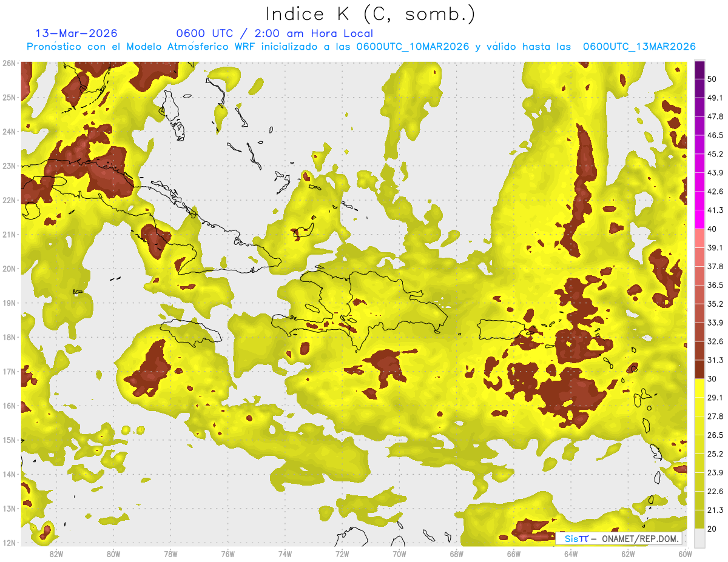Screen dimensions: 728x562
Task: Click '0600 UTC / 2:00 am Hora Local' text
Action: 274,33
